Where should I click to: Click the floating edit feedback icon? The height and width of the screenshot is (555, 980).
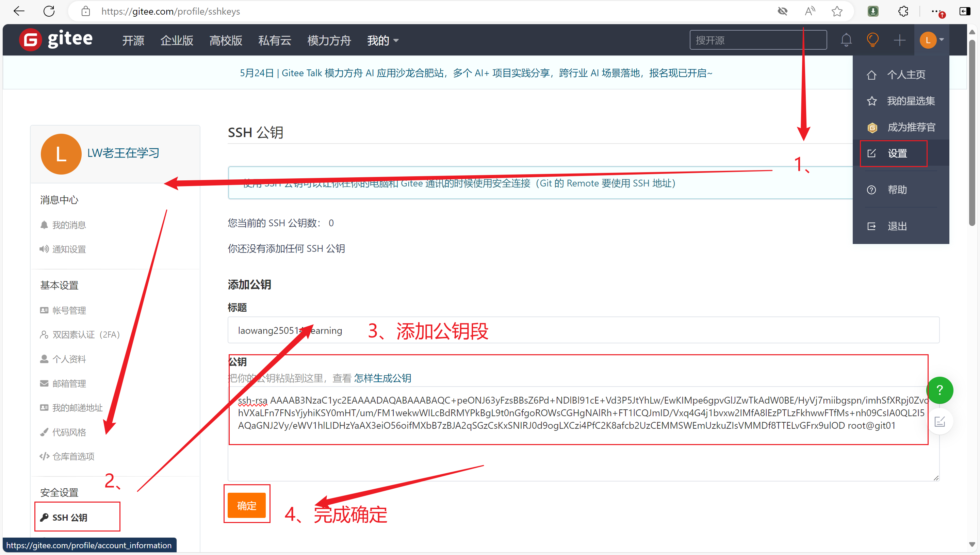point(940,422)
